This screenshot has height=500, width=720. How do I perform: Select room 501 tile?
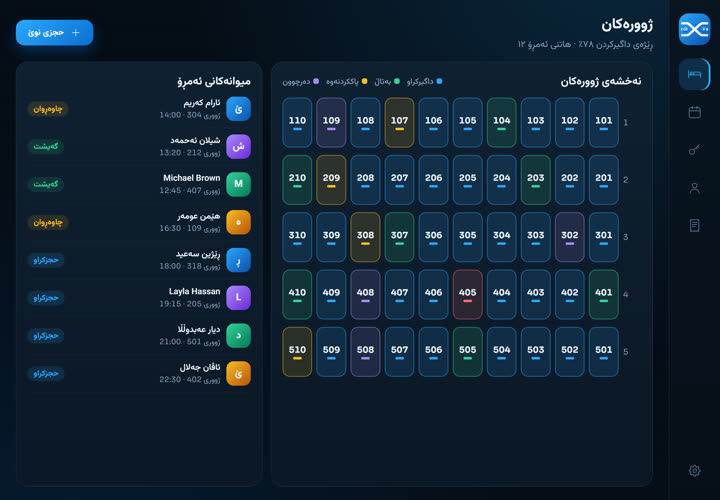click(x=603, y=352)
